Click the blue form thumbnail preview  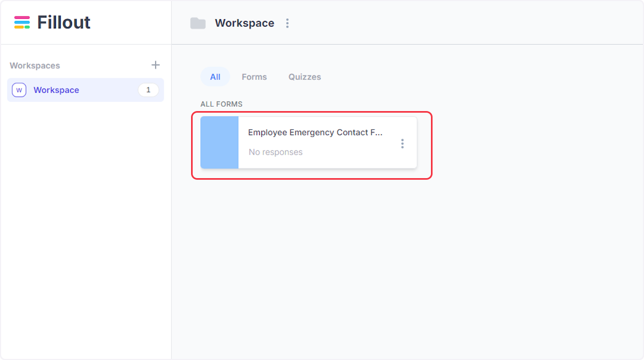coord(219,143)
